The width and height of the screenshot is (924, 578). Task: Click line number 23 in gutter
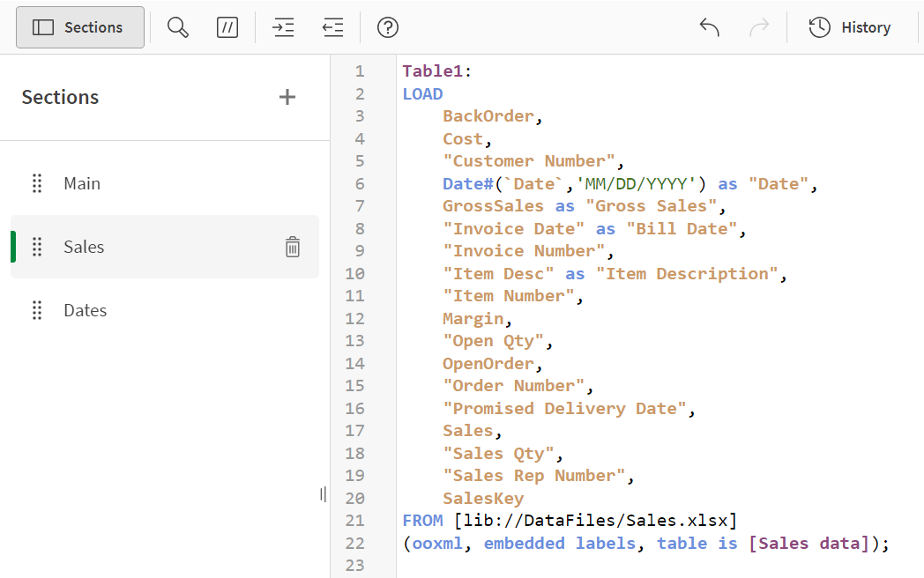tap(354, 565)
